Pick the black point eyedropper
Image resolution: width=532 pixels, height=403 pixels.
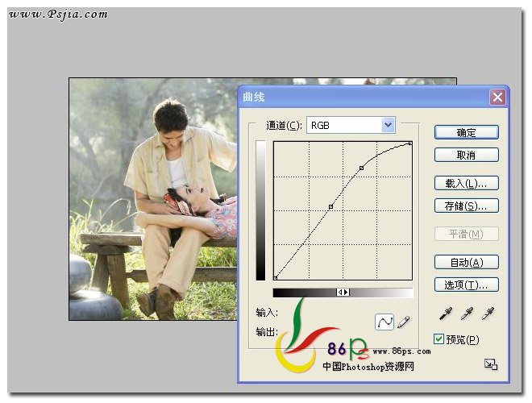pos(446,314)
